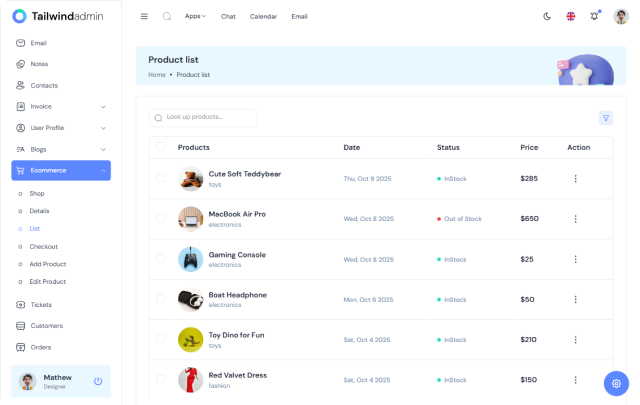This screenshot has width=640, height=405.
Task: Open the Customers sidebar link
Action: [x=46, y=326]
